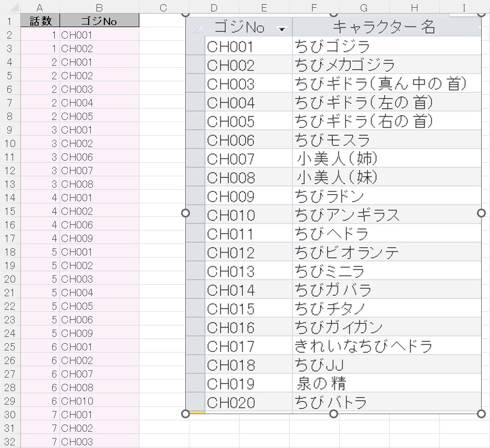Click the select-all corner triangle of the sheet
The height and width of the screenshot is (448, 490).
[15, 7]
